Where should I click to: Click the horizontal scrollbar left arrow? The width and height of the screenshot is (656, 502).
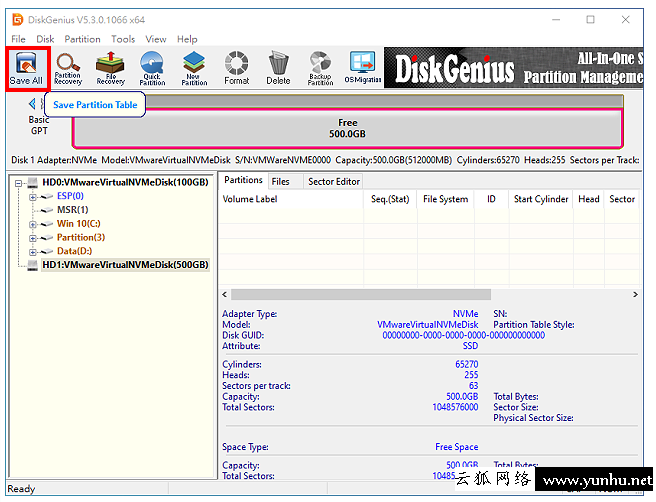[x=225, y=295]
